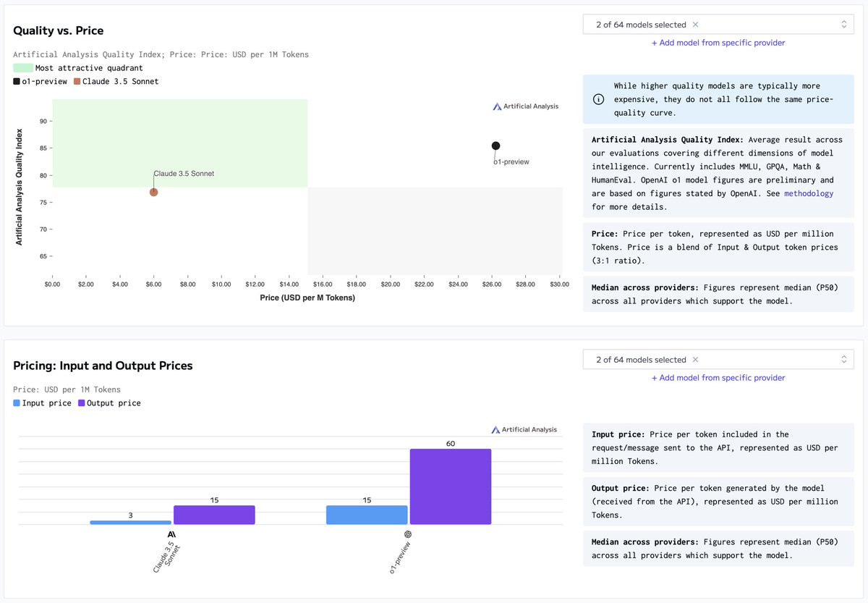
Task: Click the $16.00 x-axis tick label
Action: 323,284
